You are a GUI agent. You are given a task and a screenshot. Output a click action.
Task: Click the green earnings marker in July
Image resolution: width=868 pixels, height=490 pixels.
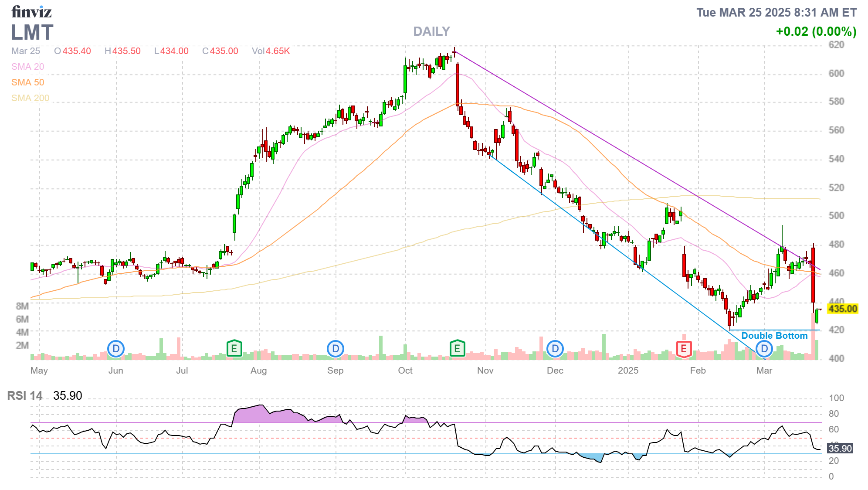coord(234,349)
